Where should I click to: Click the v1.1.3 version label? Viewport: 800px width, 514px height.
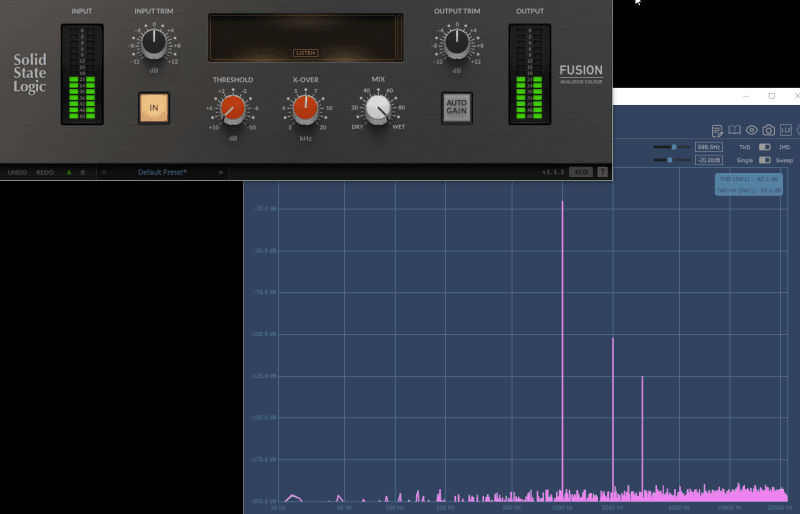coord(553,172)
